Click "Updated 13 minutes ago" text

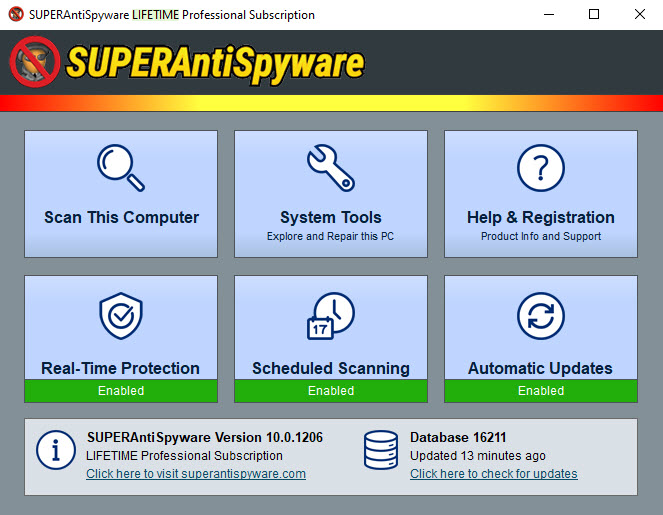pos(478,456)
